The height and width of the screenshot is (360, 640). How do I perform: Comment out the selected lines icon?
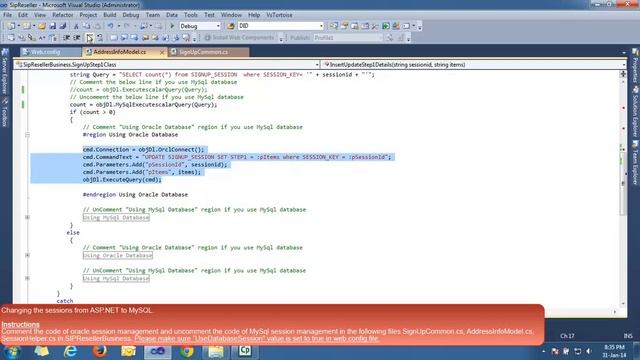89,38
